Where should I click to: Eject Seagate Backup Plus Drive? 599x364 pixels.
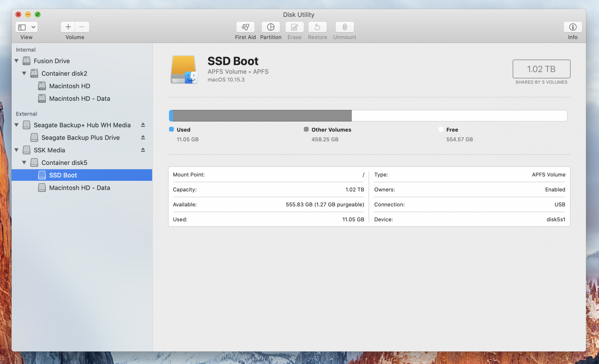143,137
